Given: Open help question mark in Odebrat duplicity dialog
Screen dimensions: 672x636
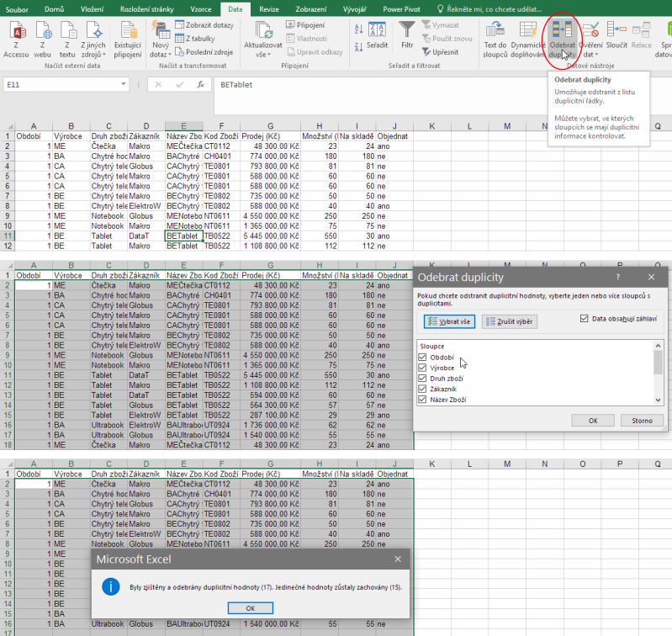Looking at the screenshot, I should pos(617,278).
